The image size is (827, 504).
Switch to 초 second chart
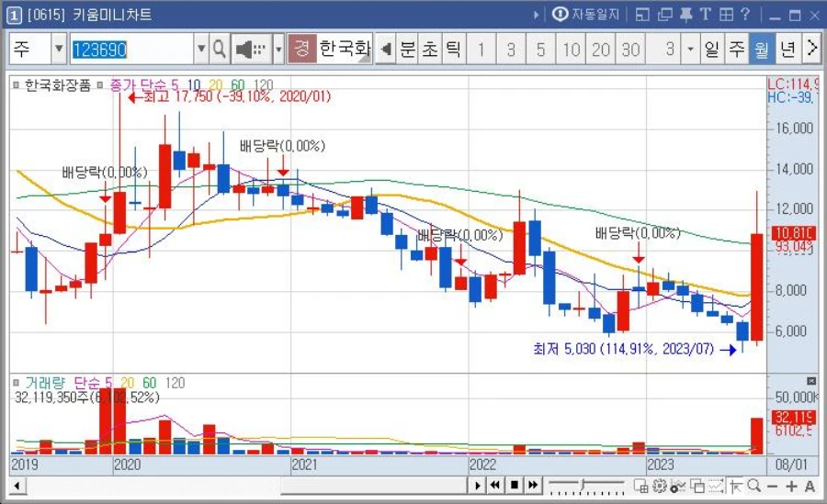coord(430,50)
